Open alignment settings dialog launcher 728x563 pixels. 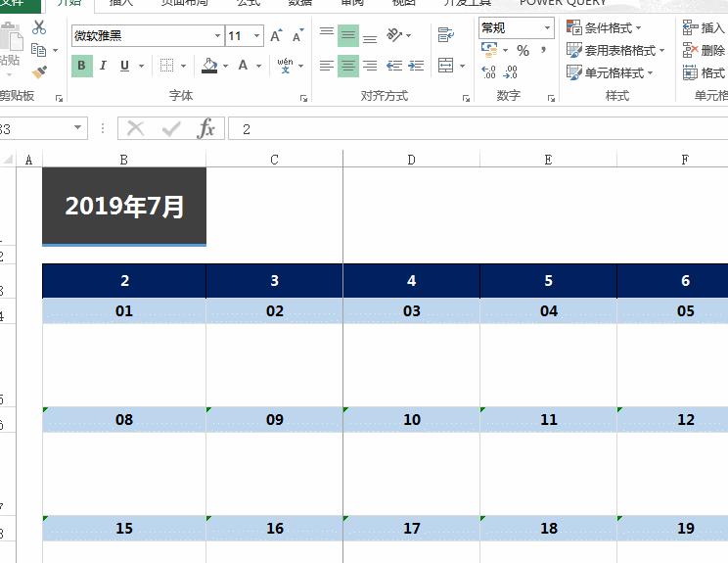pos(466,98)
